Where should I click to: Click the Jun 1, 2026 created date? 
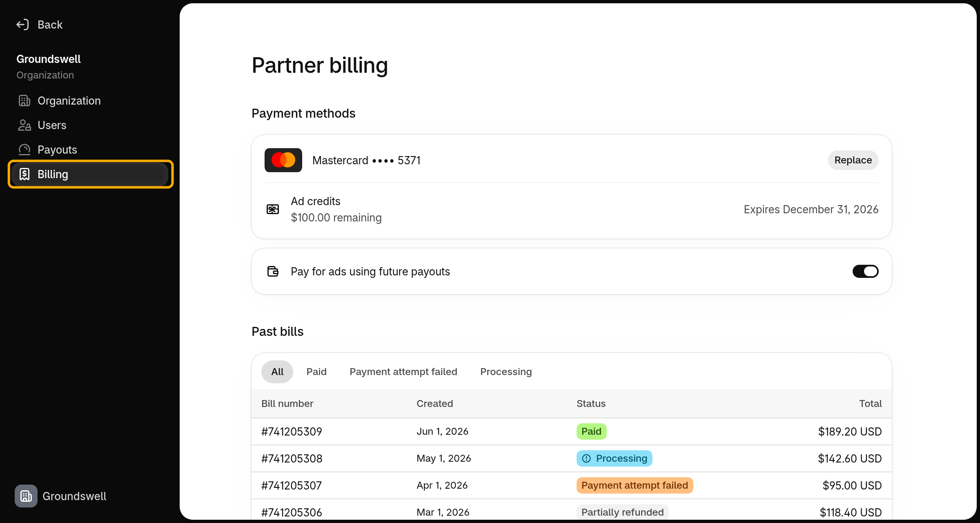click(442, 431)
